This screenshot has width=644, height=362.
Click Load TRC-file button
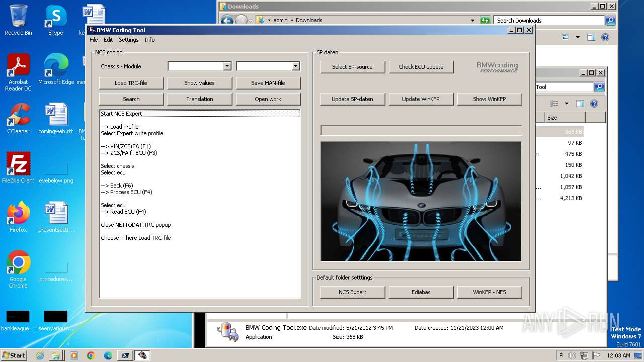click(x=131, y=83)
